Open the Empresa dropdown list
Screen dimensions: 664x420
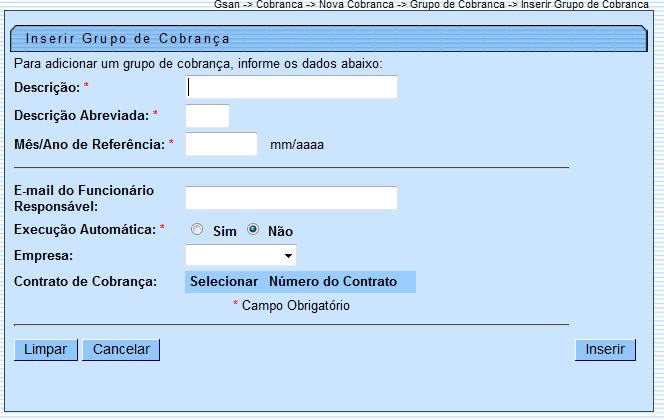pos(241,256)
